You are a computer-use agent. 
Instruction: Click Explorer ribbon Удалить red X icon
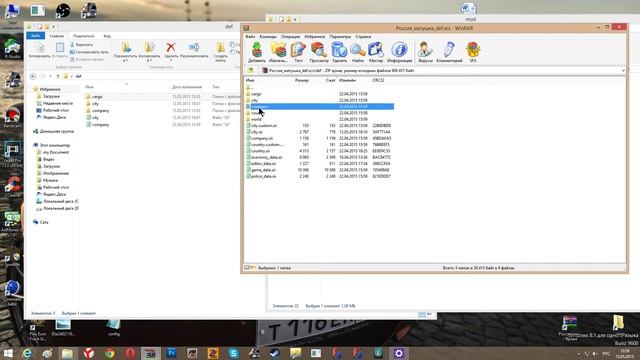click(171, 50)
